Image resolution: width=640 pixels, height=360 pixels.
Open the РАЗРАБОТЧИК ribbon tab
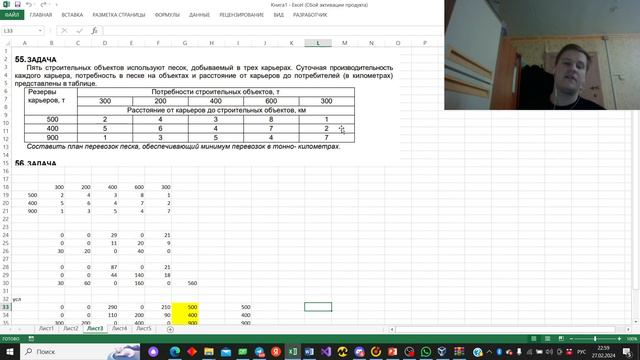(310, 15)
